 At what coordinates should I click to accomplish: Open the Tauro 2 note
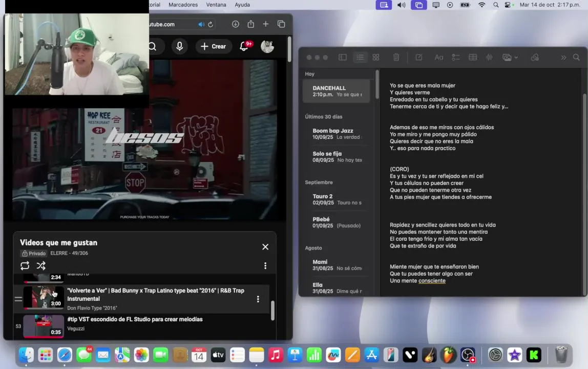tap(337, 199)
